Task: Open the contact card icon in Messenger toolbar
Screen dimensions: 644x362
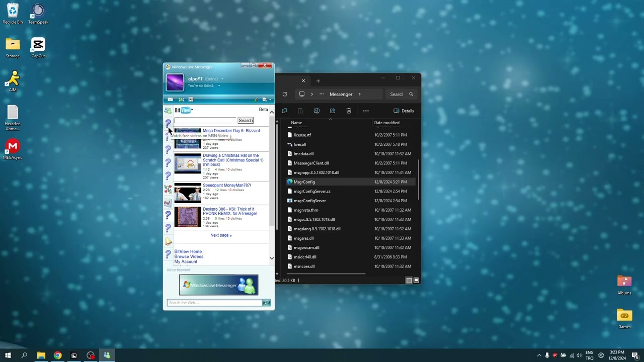Action: 191,100
